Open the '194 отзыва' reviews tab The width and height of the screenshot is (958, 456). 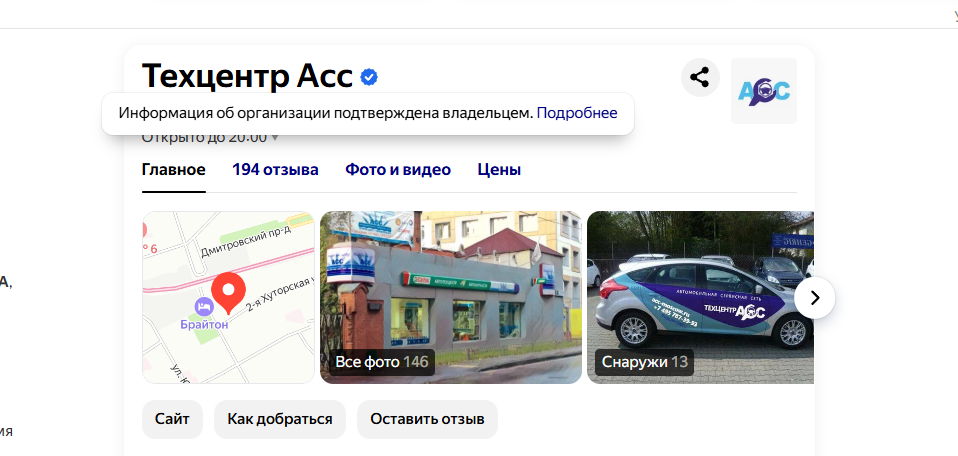pyautogui.click(x=275, y=170)
